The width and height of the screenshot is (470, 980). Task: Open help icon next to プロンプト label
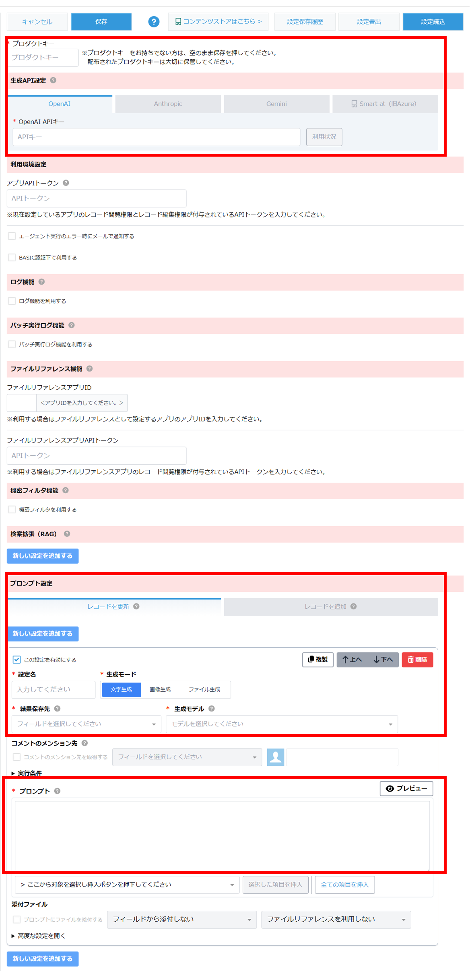pos(58,791)
